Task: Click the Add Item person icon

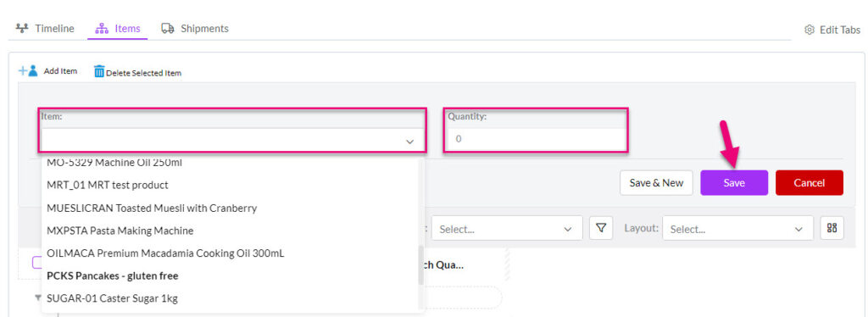Action: coord(28,71)
